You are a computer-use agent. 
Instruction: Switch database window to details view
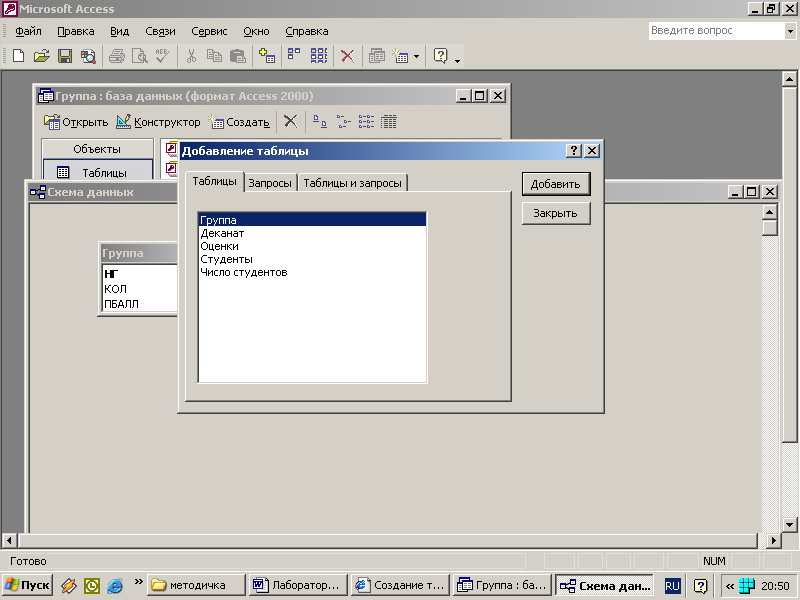point(389,121)
